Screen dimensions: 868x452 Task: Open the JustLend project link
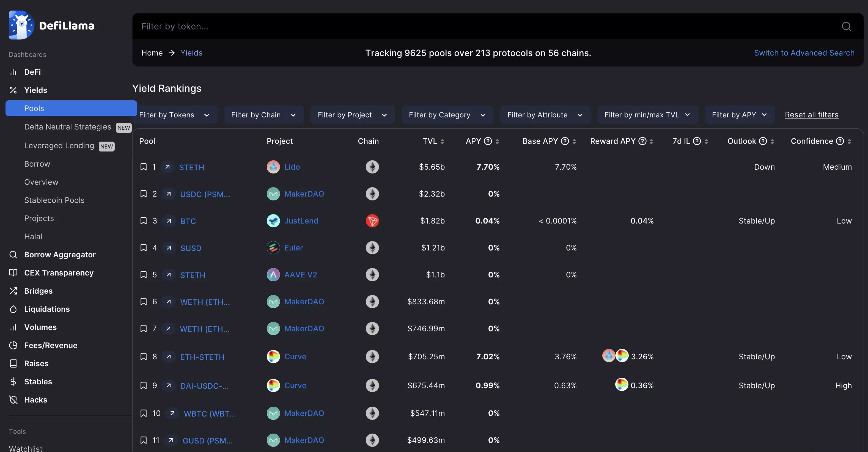click(x=301, y=221)
